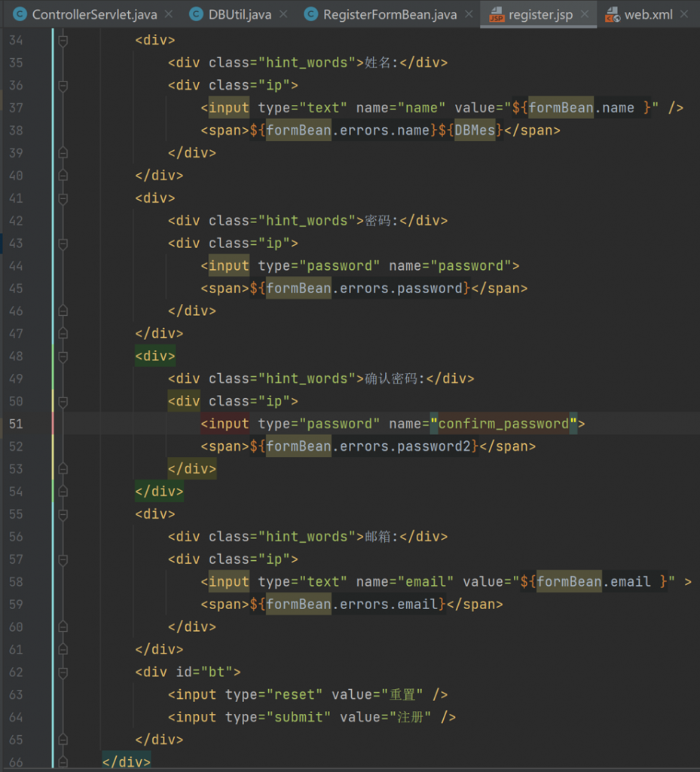The image size is (700, 772).
Task: Click the fold end marker at line 54
Action: pyautogui.click(x=63, y=492)
